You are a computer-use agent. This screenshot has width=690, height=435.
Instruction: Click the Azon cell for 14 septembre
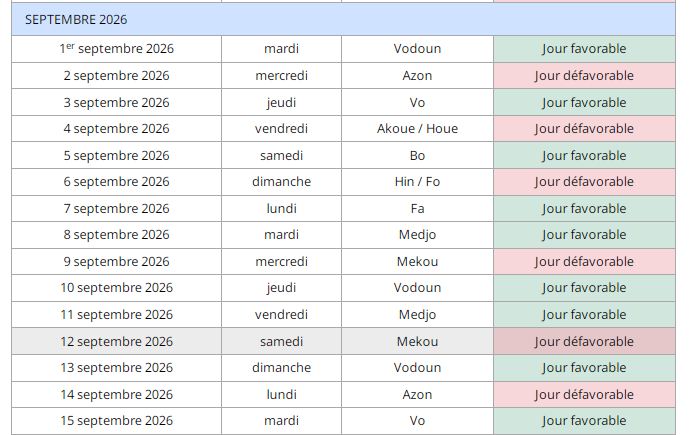417,395
